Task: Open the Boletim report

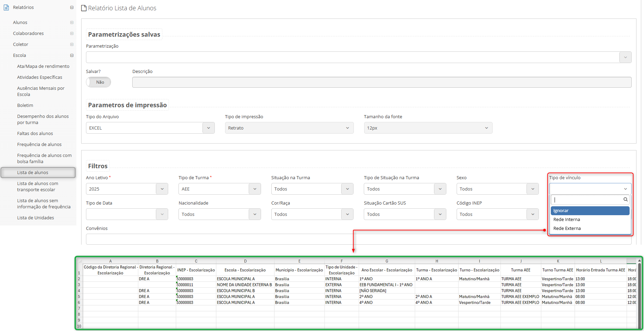Action: 25,106
